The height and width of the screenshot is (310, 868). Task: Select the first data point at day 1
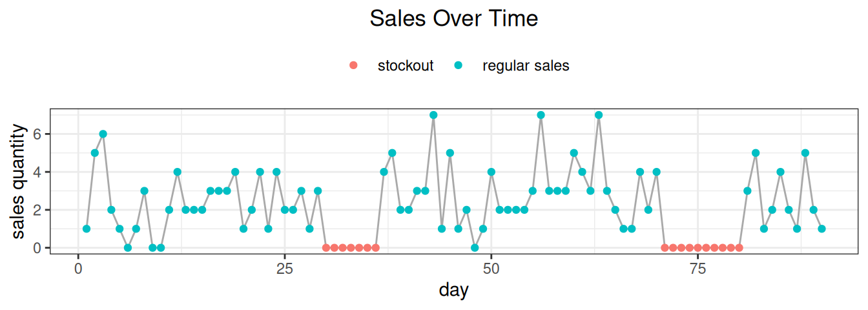pyautogui.click(x=87, y=229)
